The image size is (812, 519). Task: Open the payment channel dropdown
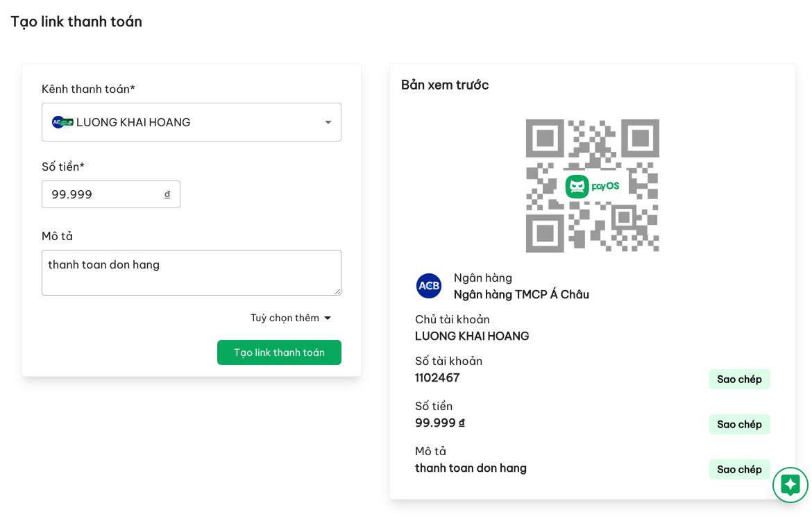pos(192,122)
